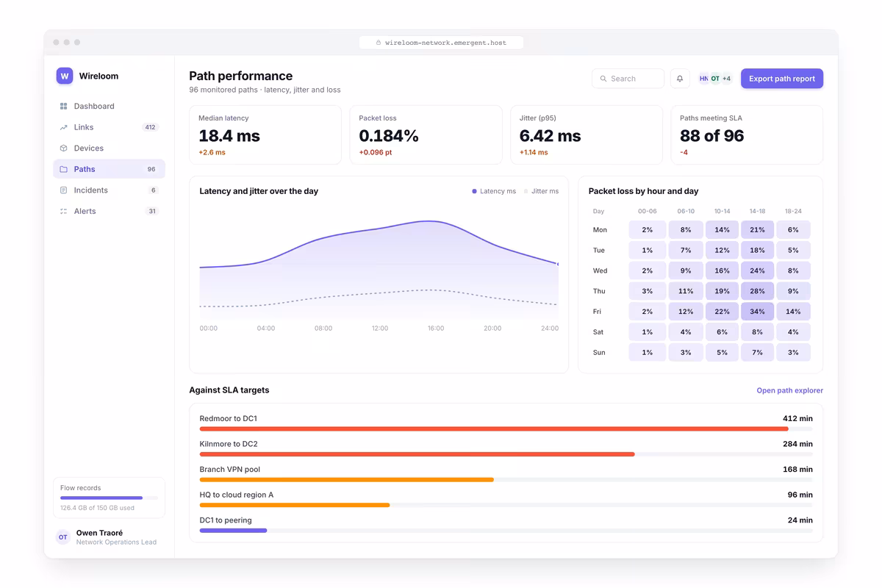The height and width of the screenshot is (588, 882).
Task: Click the Links count badge 412
Action: point(150,127)
